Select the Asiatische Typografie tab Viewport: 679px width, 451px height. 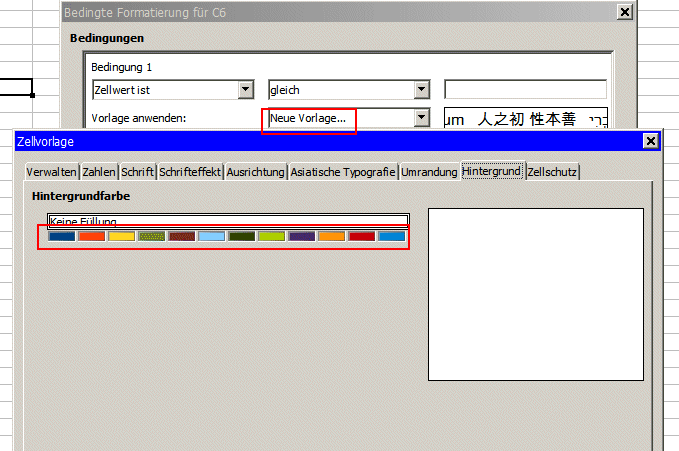(343, 172)
